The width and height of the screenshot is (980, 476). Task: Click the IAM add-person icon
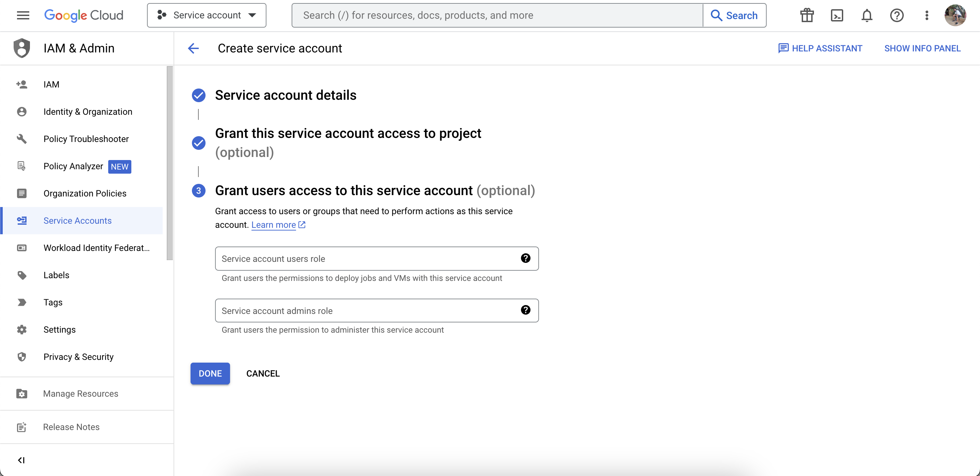point(22,84)
